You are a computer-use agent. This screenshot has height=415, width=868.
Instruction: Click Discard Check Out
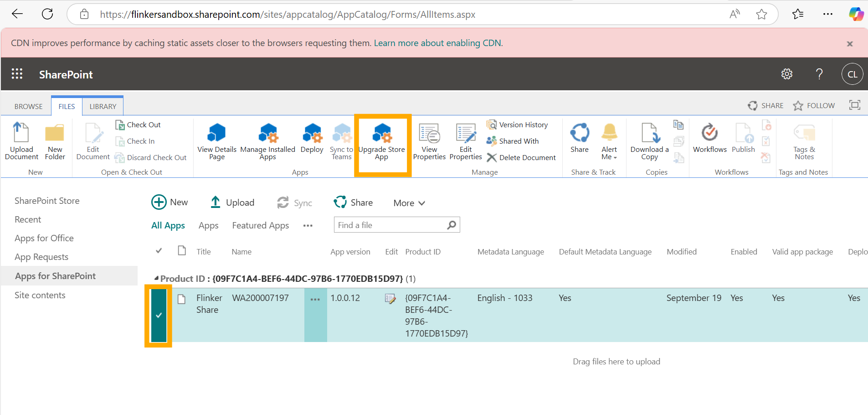pyautogui.click(x=151, y=157)
